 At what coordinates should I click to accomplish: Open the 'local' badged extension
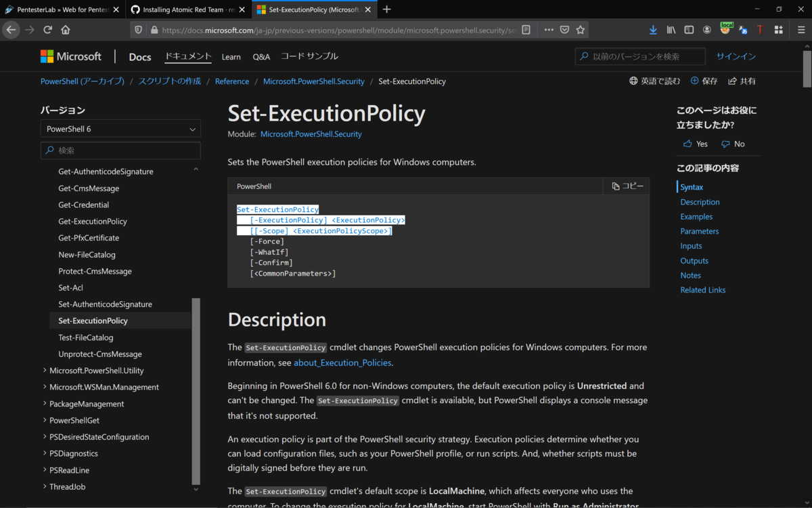click(x=726, y=28)
